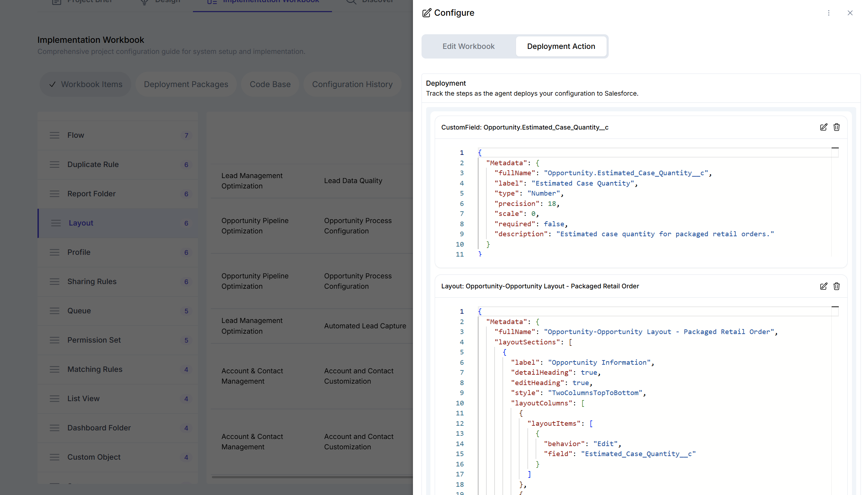Delete the Packaged Retail Order layout block

click(x=837, y=286)
